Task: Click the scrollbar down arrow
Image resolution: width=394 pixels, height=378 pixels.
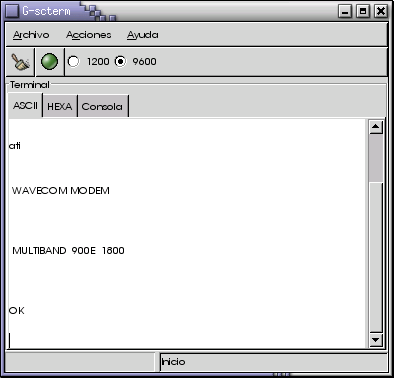Action: point(376,340)
